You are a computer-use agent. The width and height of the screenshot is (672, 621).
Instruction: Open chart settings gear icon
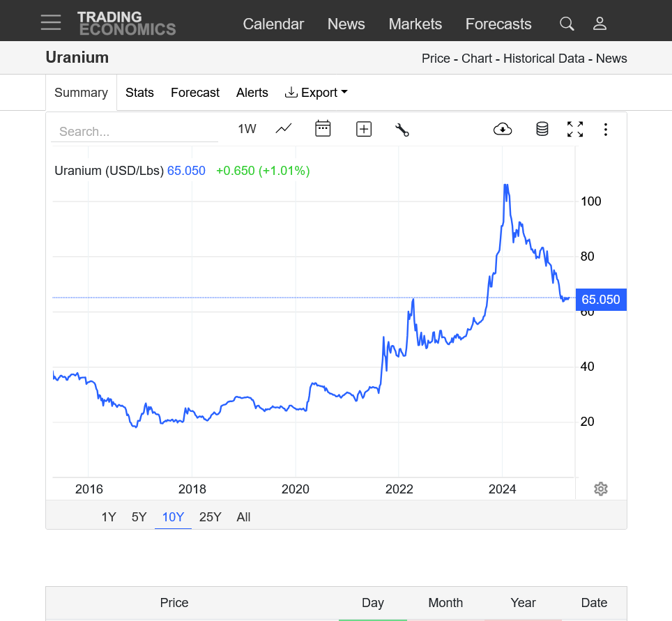click(x=601, y=489)
